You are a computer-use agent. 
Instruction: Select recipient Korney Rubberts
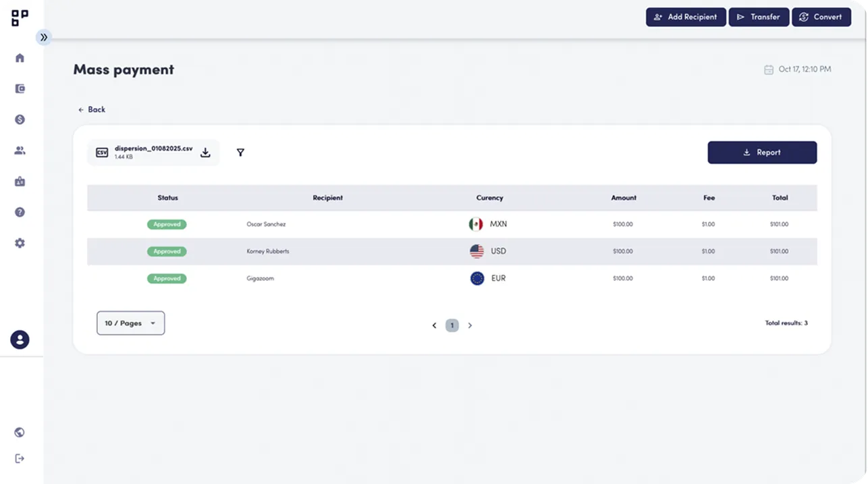coord(268,251)
